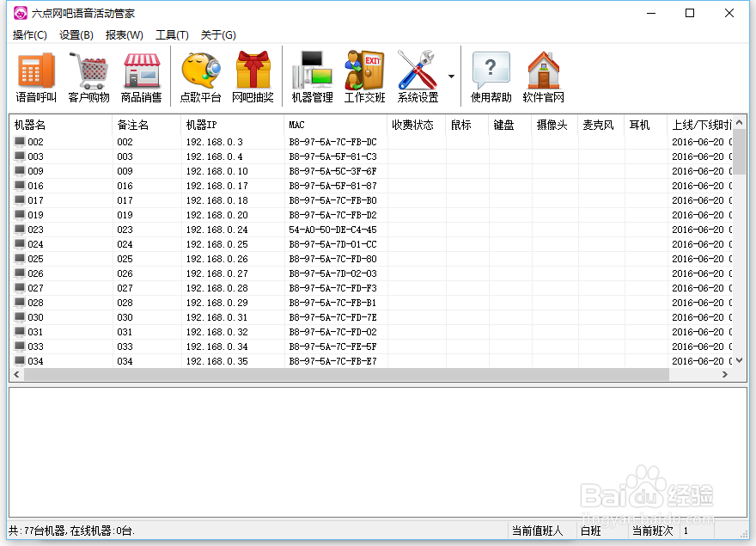
Task: Select IP cell 192.168.0.10
Action: coord(217,171)
